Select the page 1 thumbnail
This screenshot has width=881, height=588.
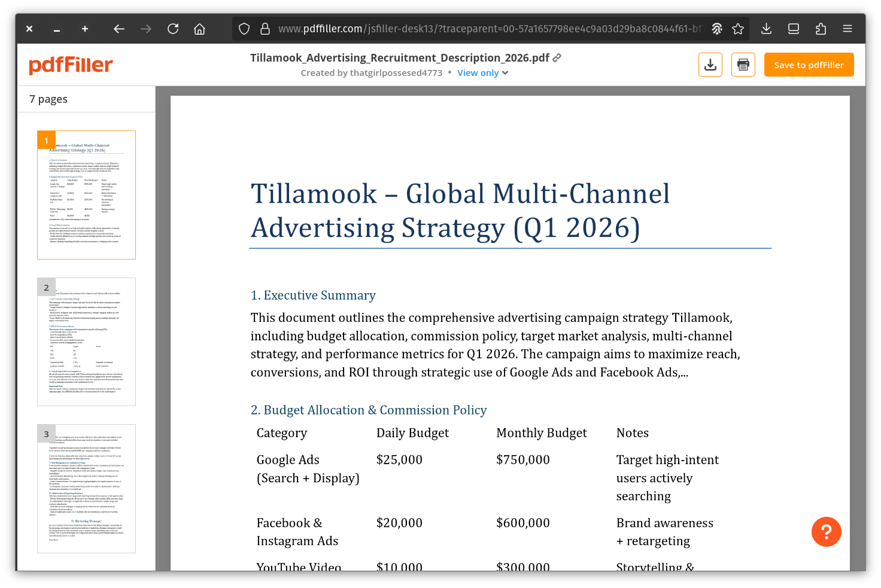click(86, 195)
